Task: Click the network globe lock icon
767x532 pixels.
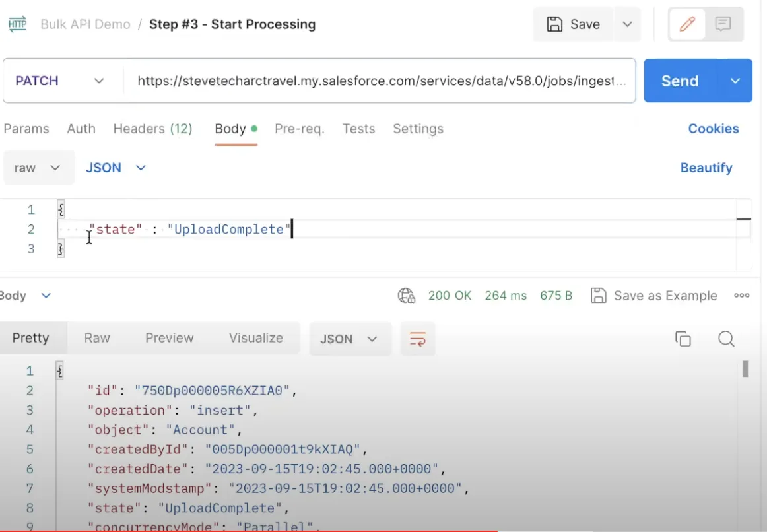Action: (x=406, y=296)
